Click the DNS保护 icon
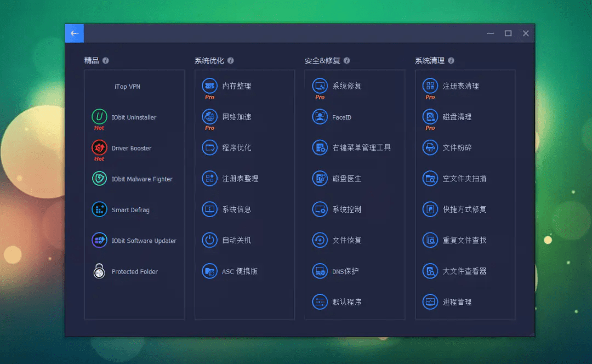592x364 pixels. click(x=320, y=271)
